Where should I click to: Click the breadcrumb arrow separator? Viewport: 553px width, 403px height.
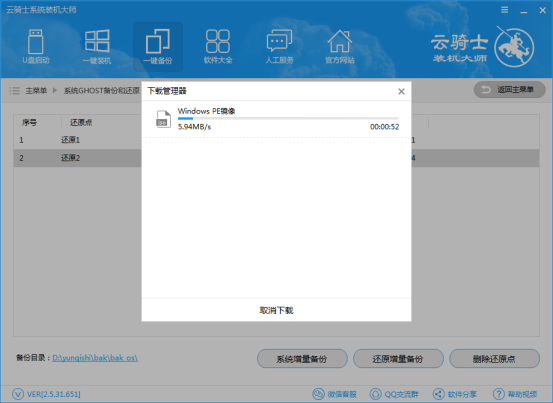(55, 91)
